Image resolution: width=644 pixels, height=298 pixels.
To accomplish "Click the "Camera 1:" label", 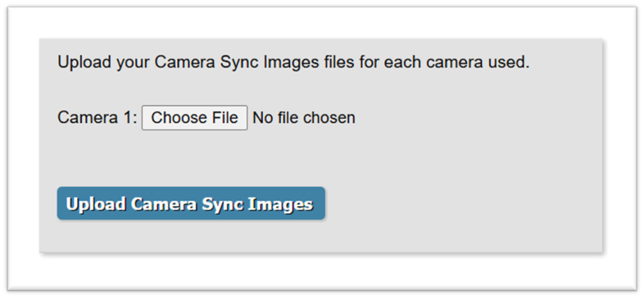I will pos(97,118).
